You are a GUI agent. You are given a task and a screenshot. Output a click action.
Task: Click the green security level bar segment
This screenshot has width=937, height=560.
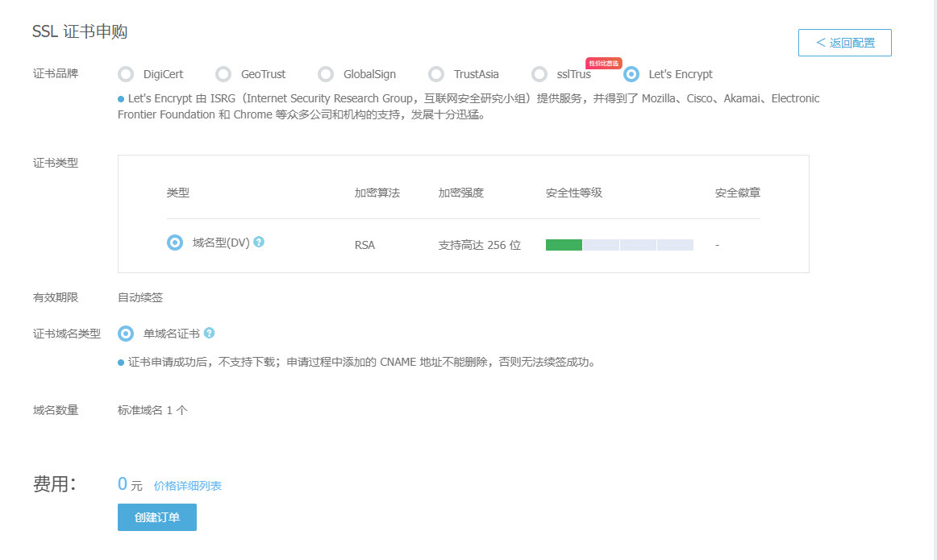click(564, 245)
